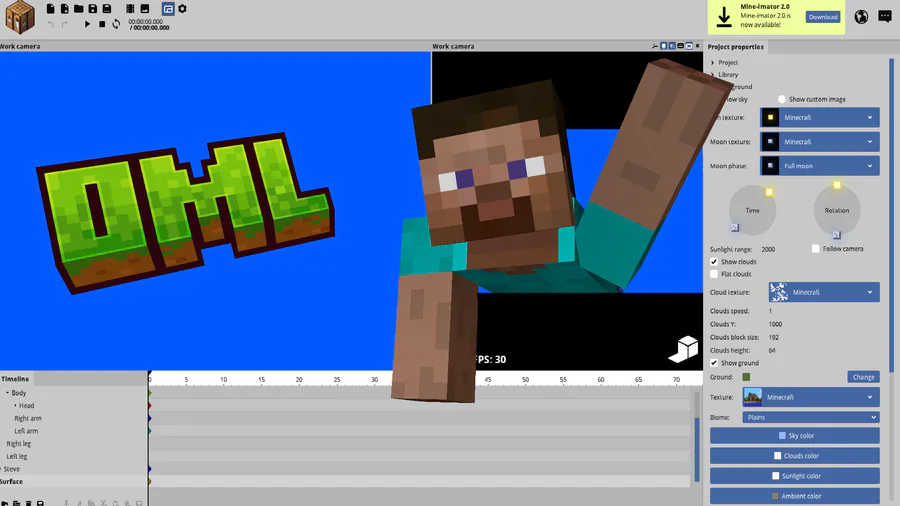Click the redo arrow
900x506 pixels.
click(x=64, y=24)
